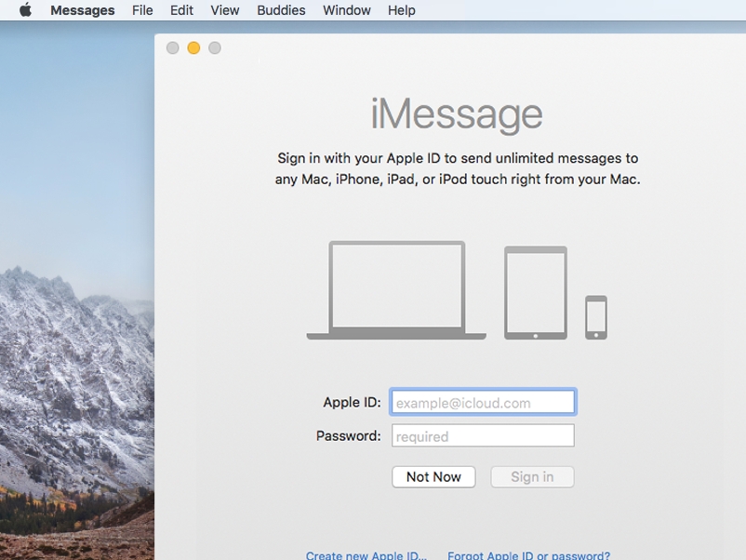The width and height of the screenshot is (746, 560).
Task: Click the gray close window button
Action: (173, 48)
